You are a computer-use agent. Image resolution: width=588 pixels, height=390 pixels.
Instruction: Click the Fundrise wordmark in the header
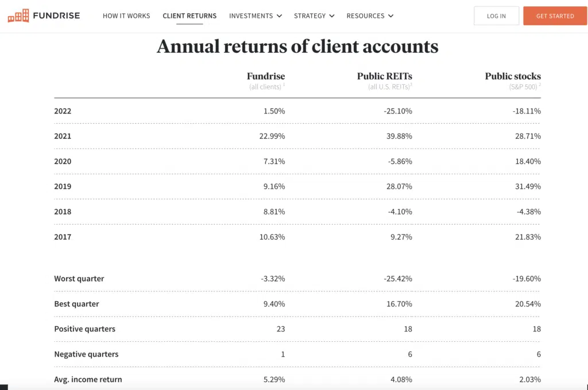pos(56,15)
